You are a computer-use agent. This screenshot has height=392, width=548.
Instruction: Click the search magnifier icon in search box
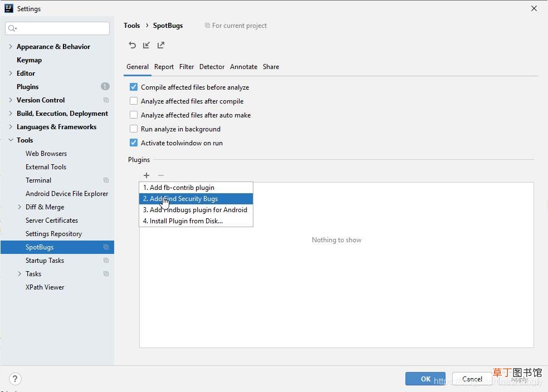(12, 28)
